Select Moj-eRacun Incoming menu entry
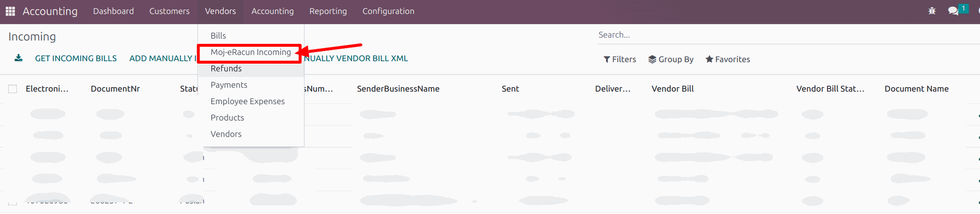 [251, 52]
